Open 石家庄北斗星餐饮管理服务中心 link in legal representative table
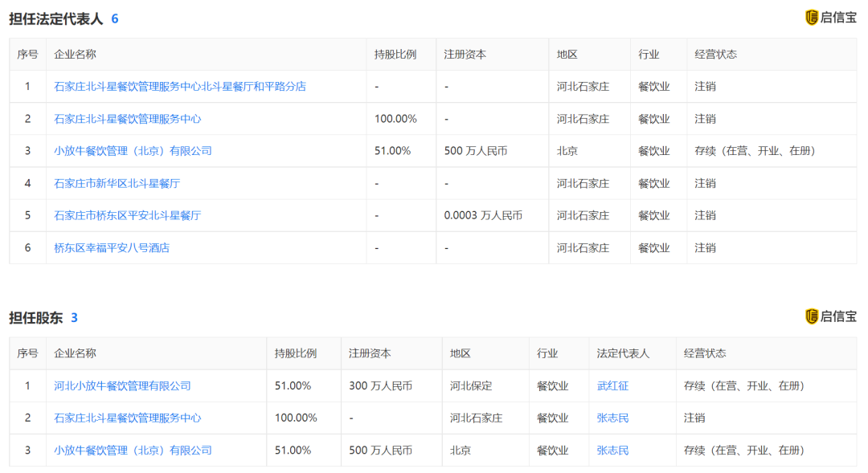The image size is (868, 473). point(127,119)
